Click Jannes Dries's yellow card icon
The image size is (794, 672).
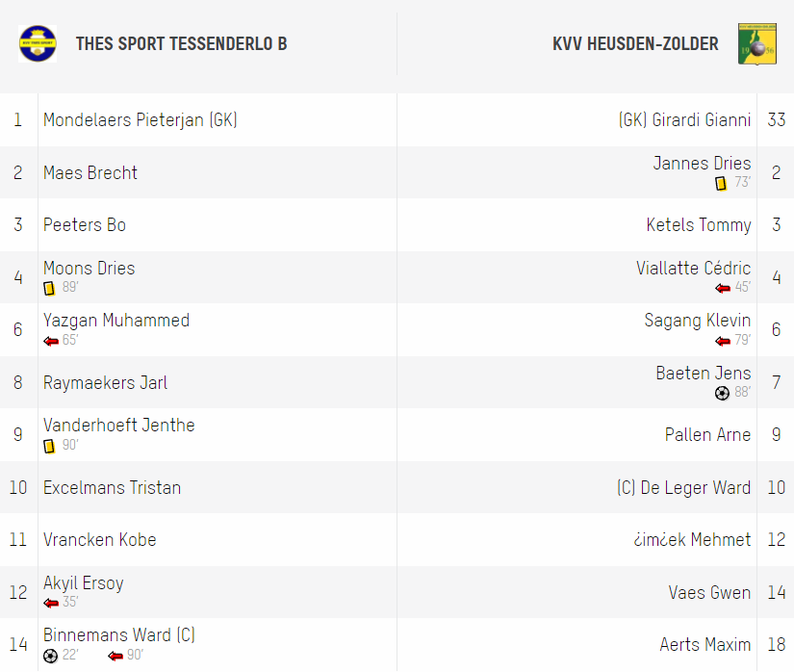pyautogui.click(x=721, y=183)
